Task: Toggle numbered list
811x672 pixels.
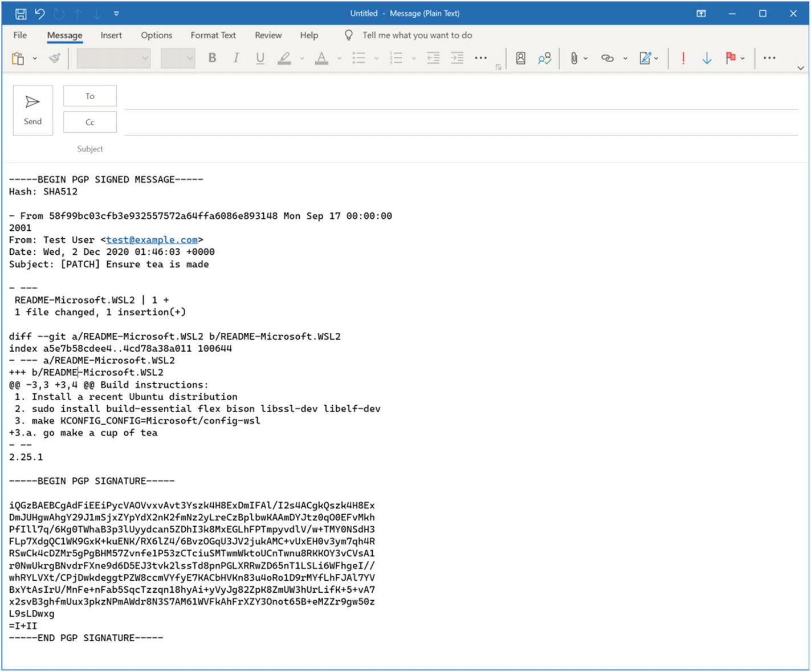Action: pyautogui.click(x=396, y=58)
